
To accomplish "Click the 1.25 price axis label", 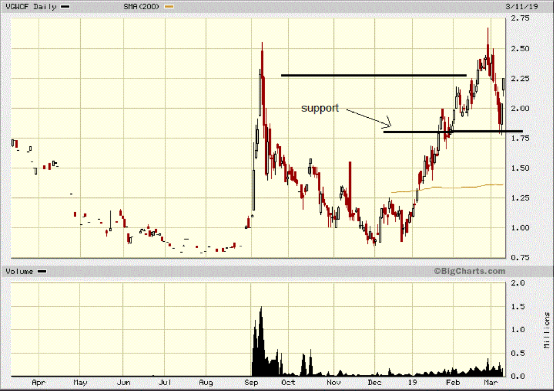I will pyautogui.click(x=520, y=198).
